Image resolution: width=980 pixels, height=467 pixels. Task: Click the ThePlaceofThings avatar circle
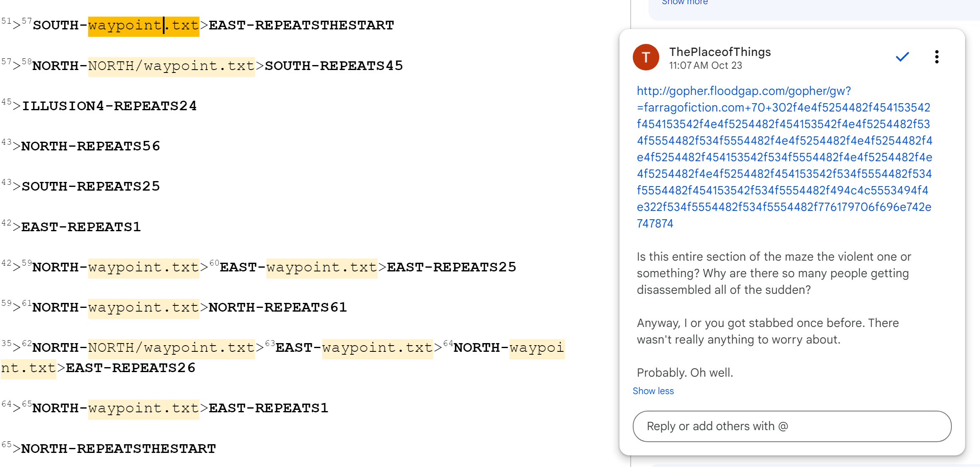click(646, 57)
